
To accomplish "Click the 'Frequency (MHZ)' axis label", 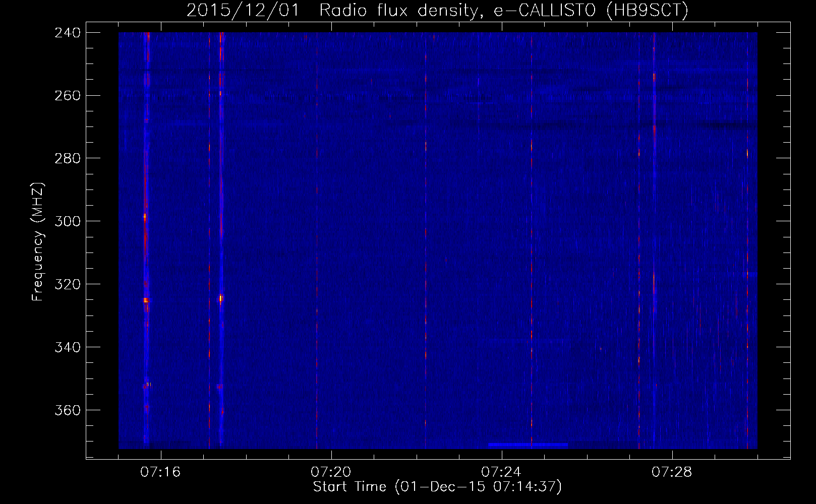I will (38, 242).
